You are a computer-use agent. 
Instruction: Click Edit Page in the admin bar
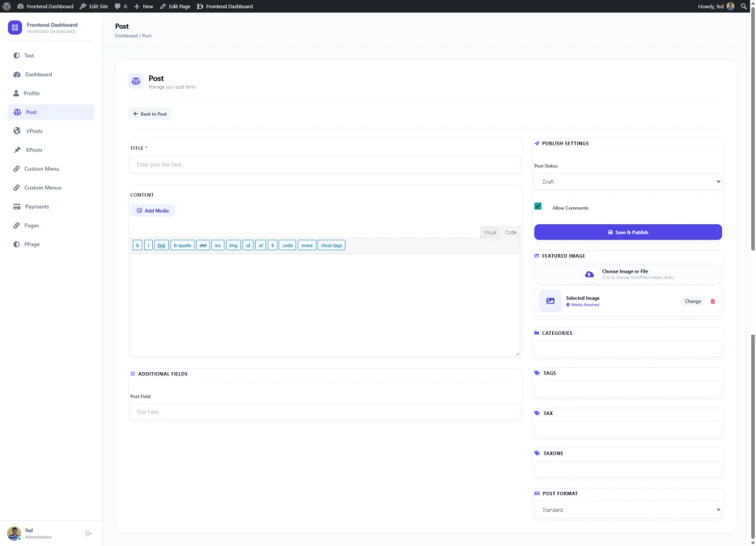pos(175,6)
